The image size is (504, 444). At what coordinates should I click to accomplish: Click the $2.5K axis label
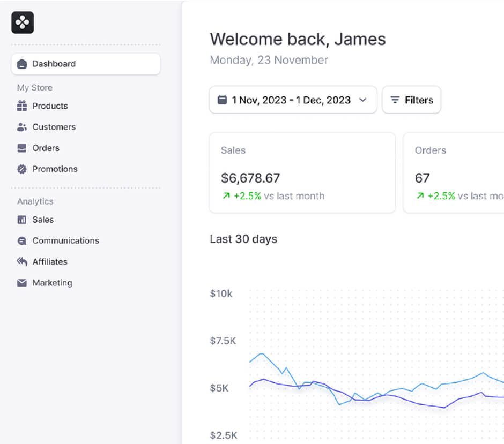[224, 435]
